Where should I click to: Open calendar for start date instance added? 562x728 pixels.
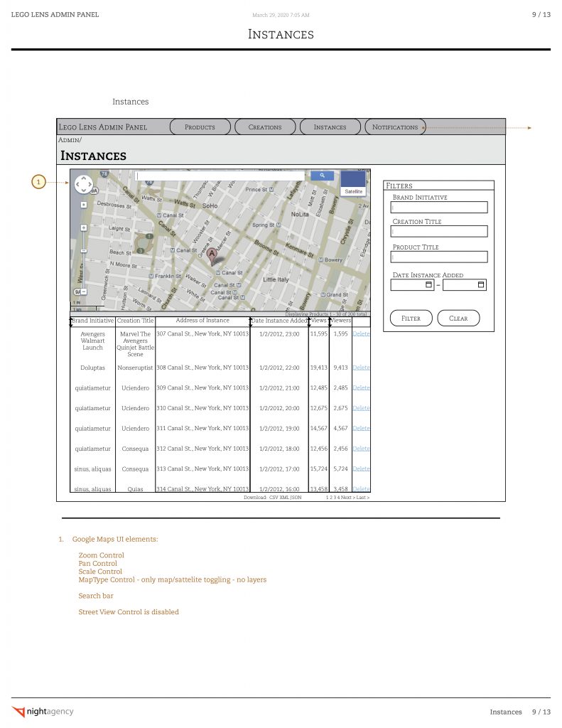coord(429,284)
